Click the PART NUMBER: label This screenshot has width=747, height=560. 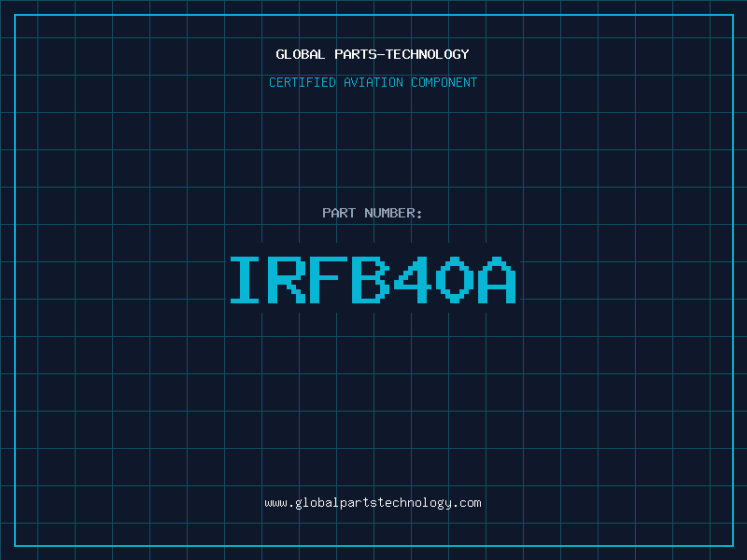(x=373, y=213)
